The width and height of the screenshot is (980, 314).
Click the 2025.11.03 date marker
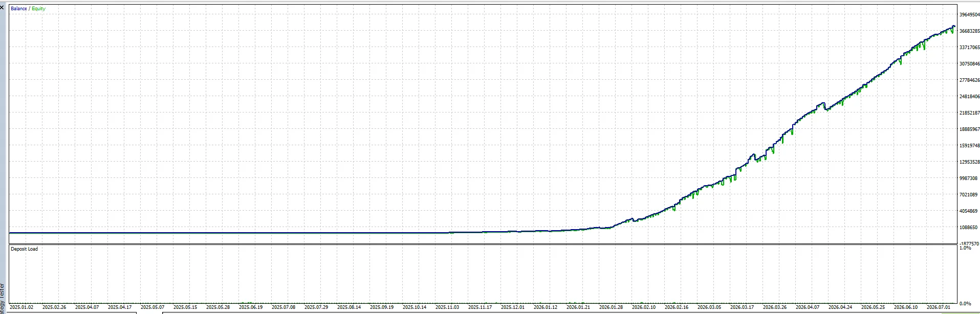click(447, 307)
